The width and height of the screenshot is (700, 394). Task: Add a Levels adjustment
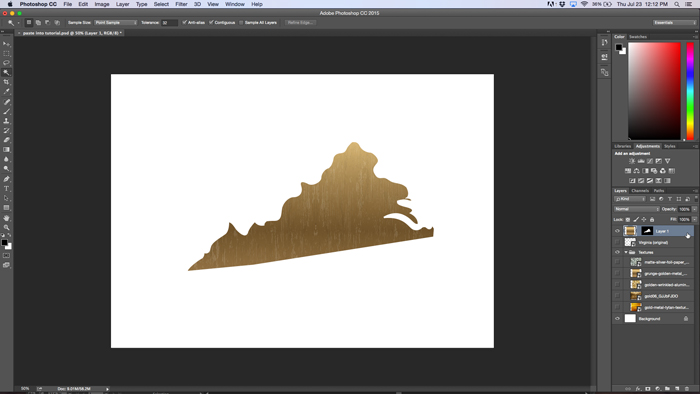point(641,161)
